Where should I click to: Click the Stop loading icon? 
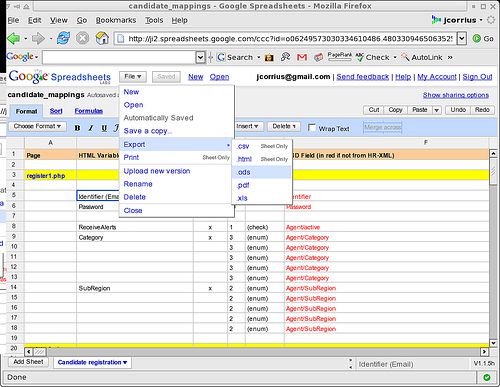pyautogui.click(x=82, y=38)
